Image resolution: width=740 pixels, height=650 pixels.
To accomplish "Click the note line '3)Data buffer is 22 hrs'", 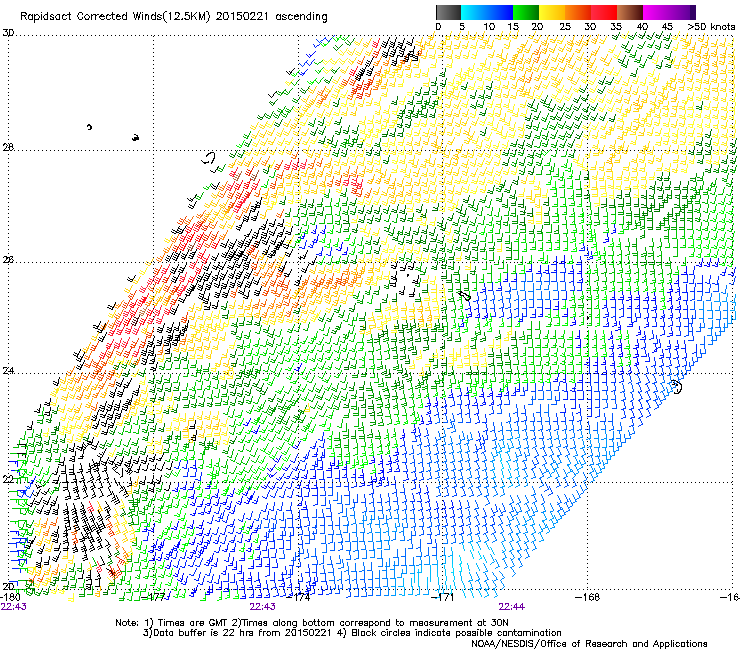I will coord(352,633).
